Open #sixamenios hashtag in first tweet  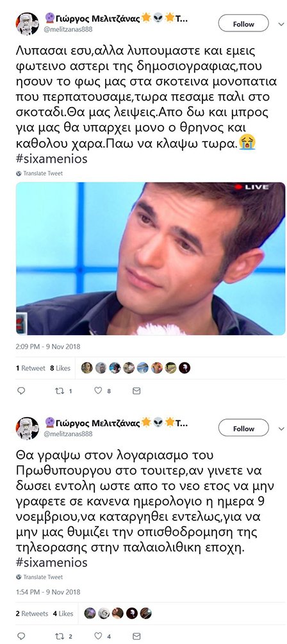click(52, 159)
